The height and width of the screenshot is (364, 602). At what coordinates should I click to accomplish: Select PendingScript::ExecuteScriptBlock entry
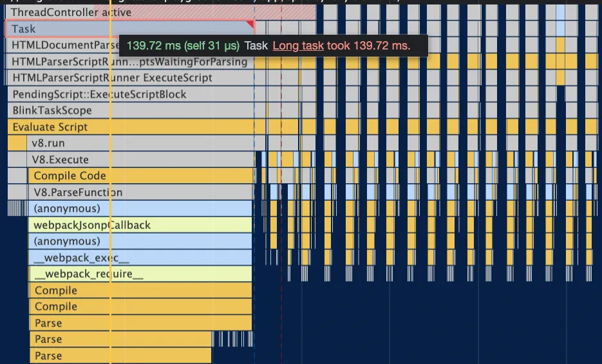click(x=131, y=95)
